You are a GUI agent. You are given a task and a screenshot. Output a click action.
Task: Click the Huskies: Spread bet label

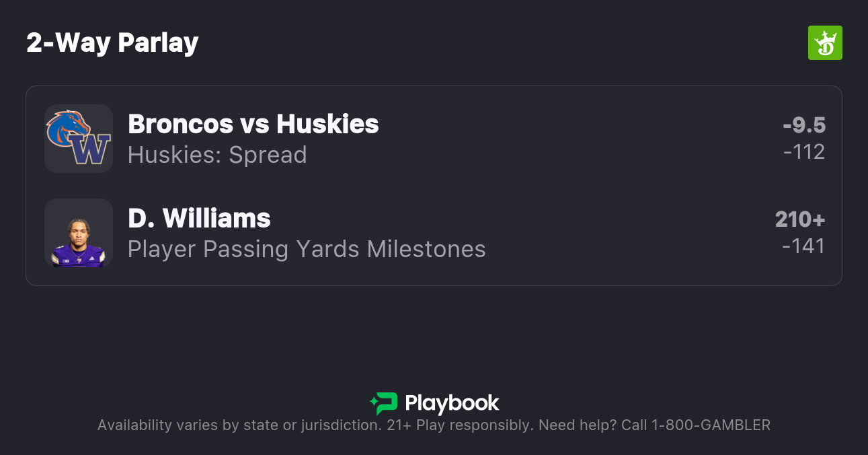click(217, 155)
